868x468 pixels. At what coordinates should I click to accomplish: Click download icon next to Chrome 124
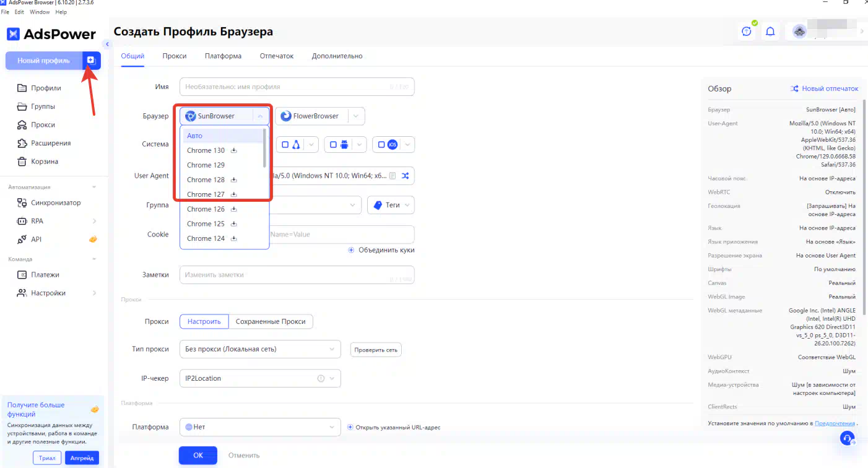pyautogui.click(x=234, y=238)
